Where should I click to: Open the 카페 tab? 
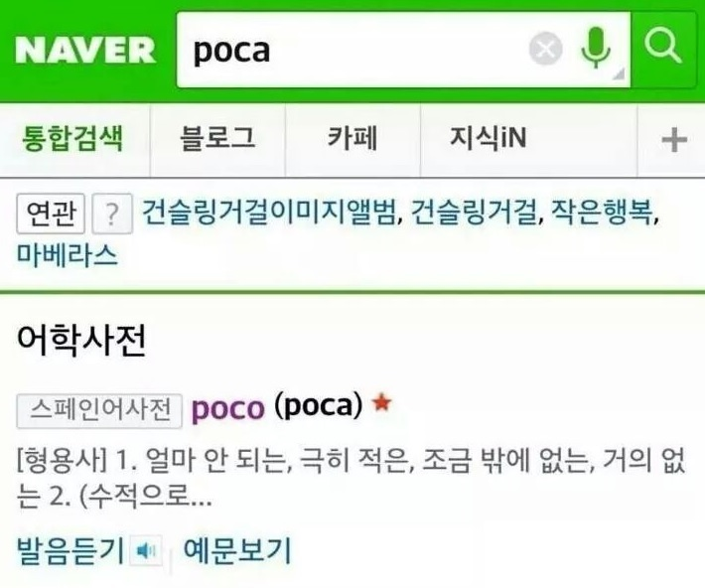click(x=352, y=138)
